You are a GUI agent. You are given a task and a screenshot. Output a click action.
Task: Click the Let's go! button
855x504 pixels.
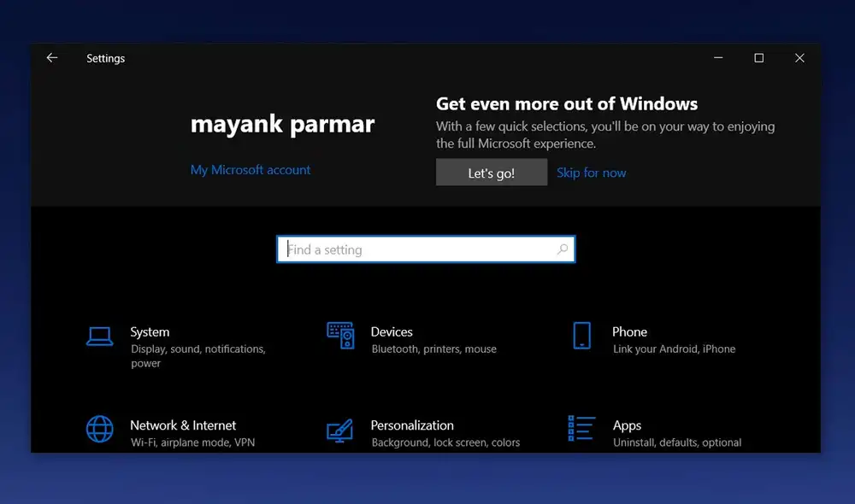pyautogui.click(x=491, y=172)
